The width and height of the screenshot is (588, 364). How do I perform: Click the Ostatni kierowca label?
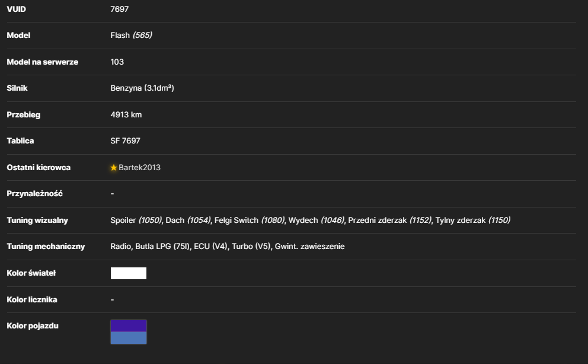[x=39, y=168]
